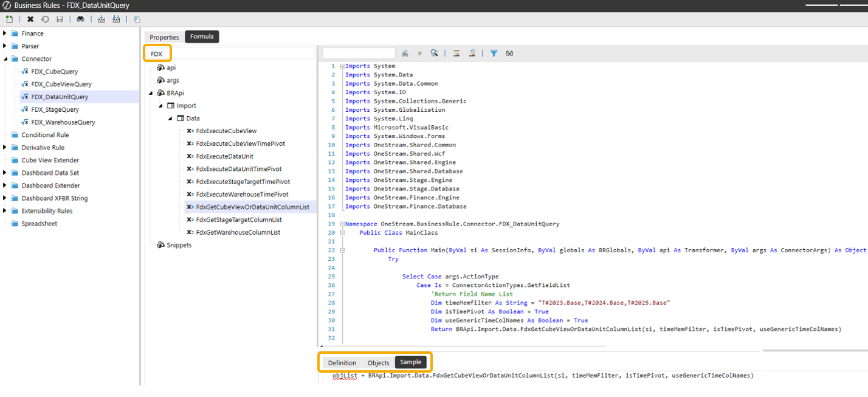Collapse the Imports region on line 1

[x=342, y=66]
